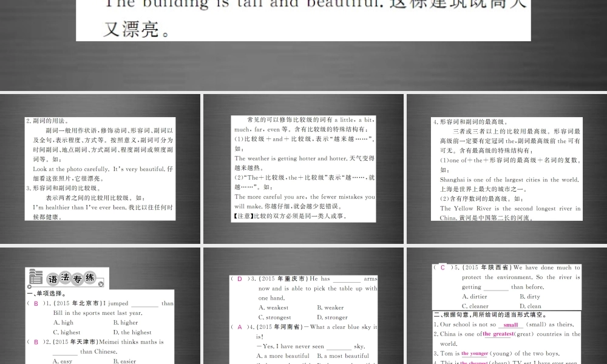This screenshot has width=607, height=364.
Task: Expand the 形容词和副词的最高级 slide
Action: point(507,169)
